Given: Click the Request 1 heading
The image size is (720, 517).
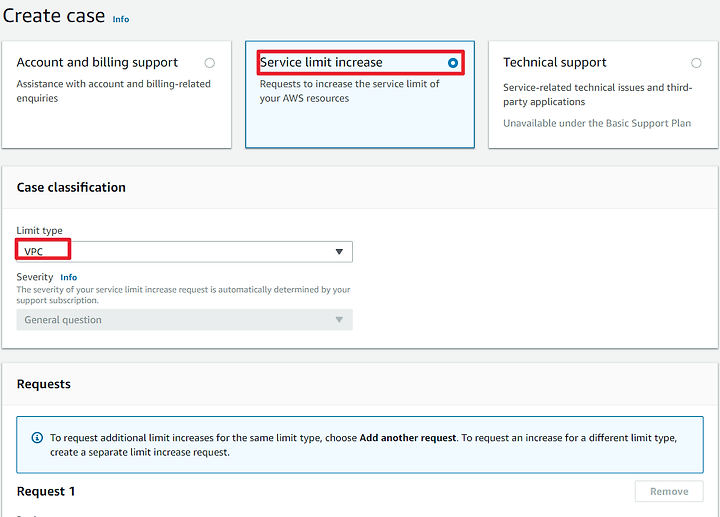Looking at the screenshot, I should click(x=46, y=491).
